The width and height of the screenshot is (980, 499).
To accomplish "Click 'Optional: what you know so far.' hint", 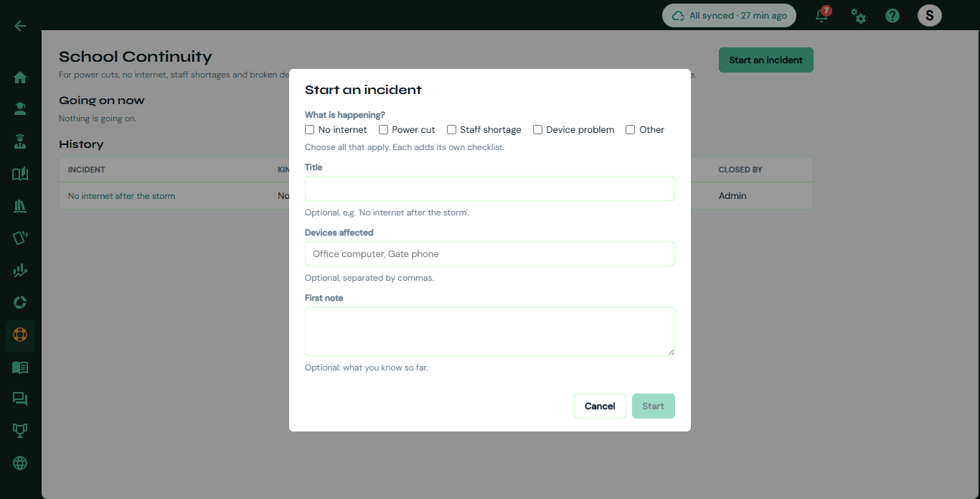I will [367, 368].
